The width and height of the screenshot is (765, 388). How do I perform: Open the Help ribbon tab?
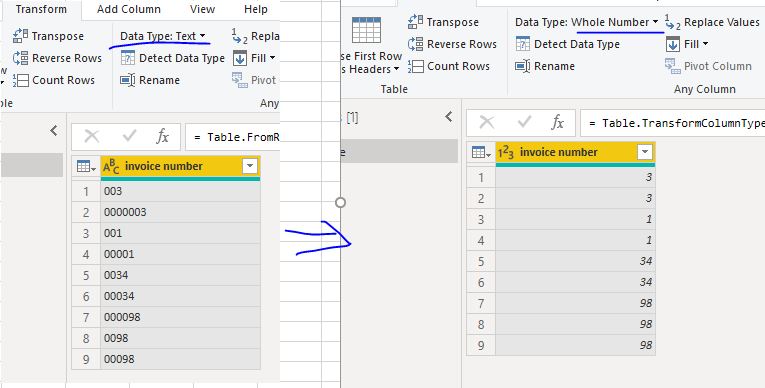(x=256, y=9)
